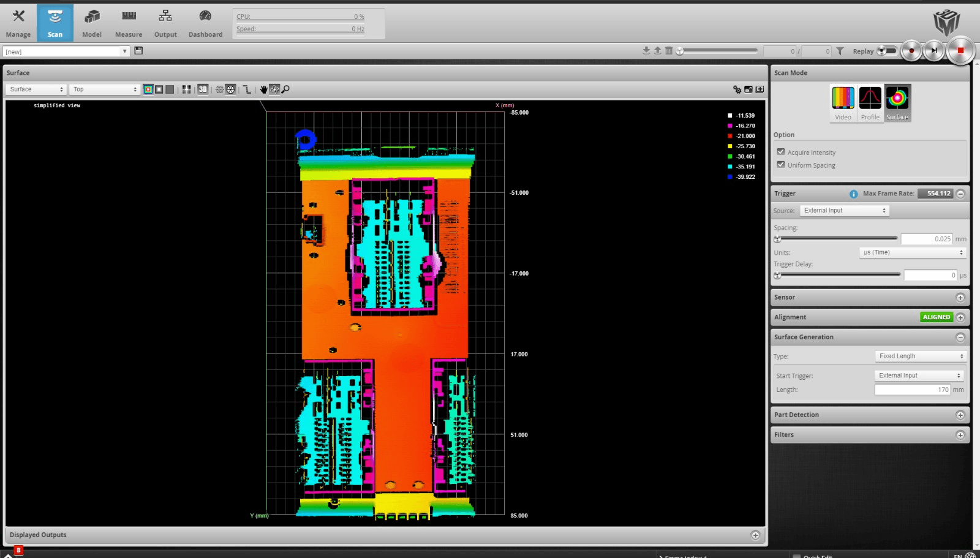Select Profile scan mode

click(870, 104)
